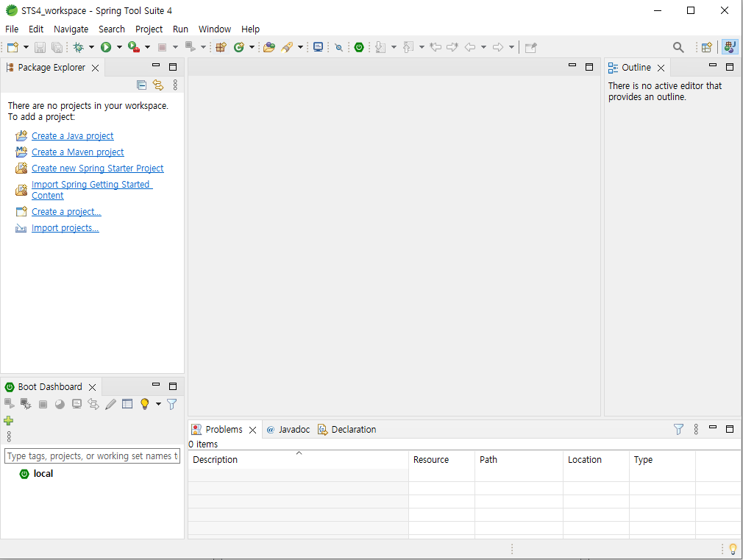Click the green plus icon in Boot Dashboard
Image resolution: width=743 pixels, height=560 pixels.
[x=9, y=421]
